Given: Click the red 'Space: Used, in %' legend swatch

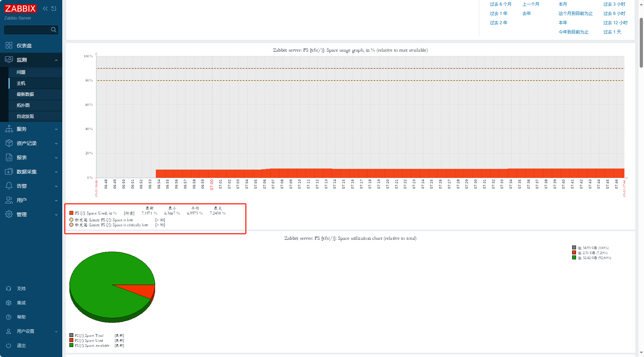Looking at the screenshot, I should tap(72, 213).
